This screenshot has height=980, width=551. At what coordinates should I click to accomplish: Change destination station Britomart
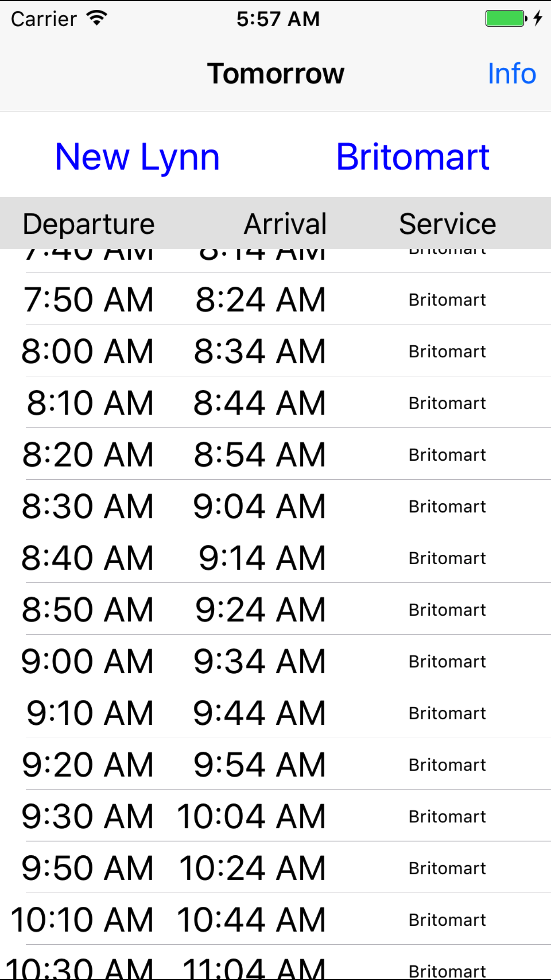(x=413, y=157)
